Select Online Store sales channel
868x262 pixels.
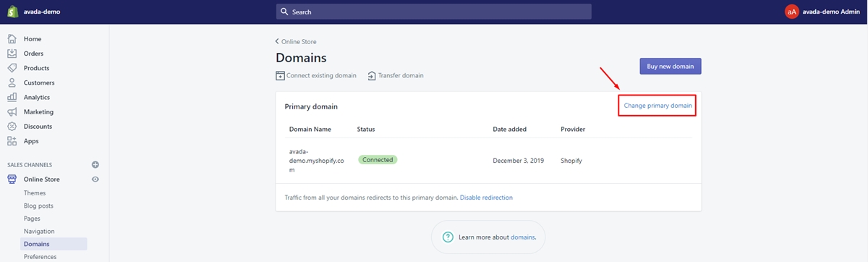coord(42,179)
